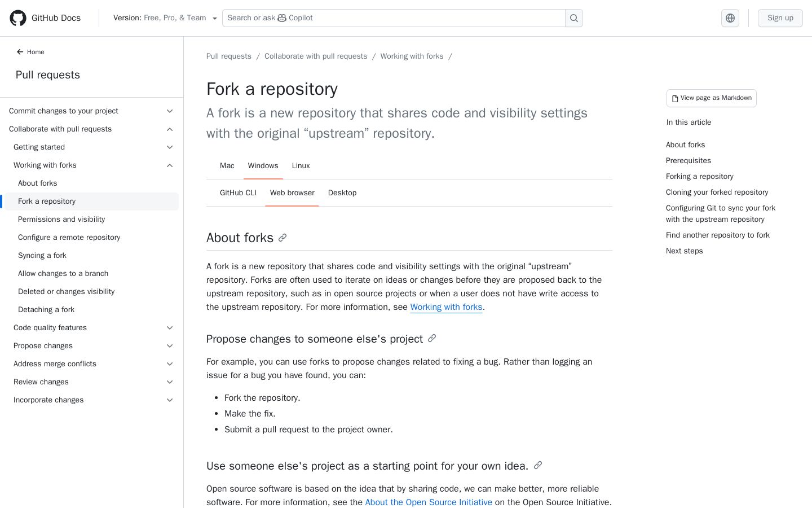Image resolution: width=812 pixels, height=508 pixels.
Task: Switch to the GitHub CLI tab
Action: [x=238, y=193]
